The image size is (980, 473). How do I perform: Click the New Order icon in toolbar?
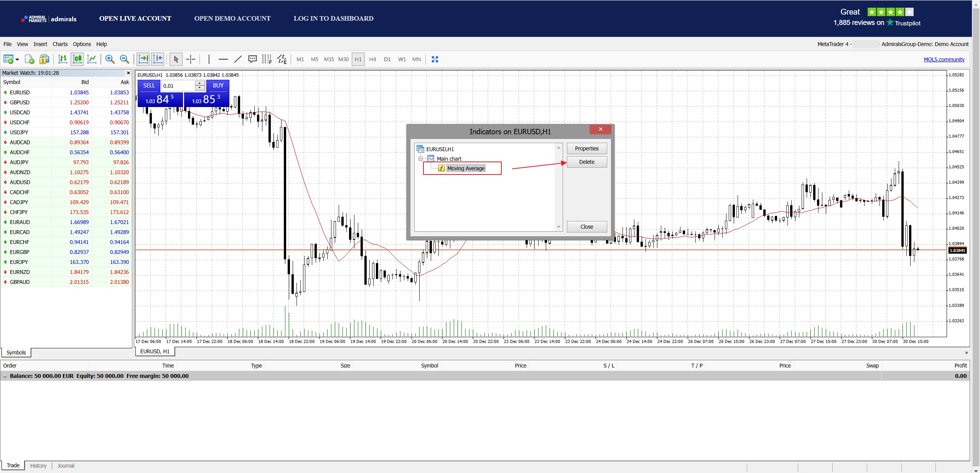click(30, 59)
